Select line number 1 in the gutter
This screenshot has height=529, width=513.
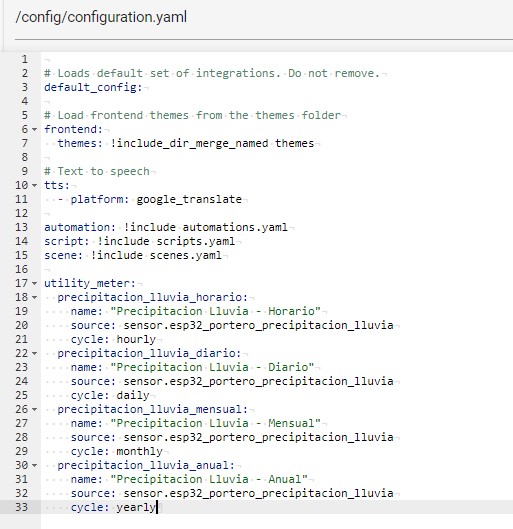tap(24, 59)
